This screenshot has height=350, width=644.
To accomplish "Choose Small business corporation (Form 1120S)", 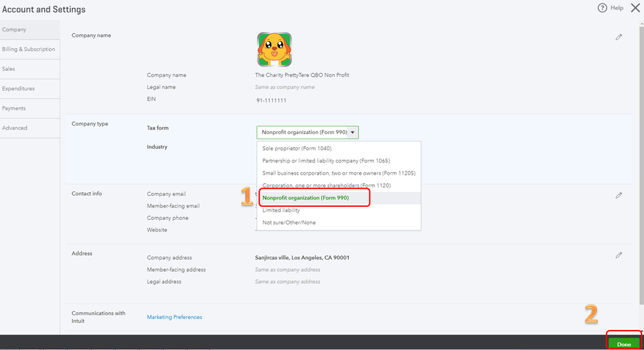I will pos(339,173).
